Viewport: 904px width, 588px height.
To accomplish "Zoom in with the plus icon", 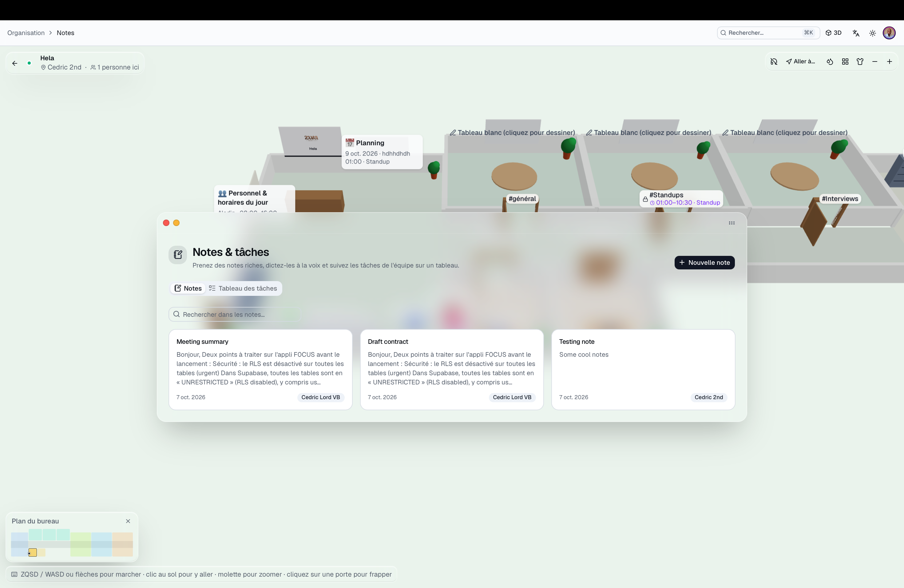I will [890, 62].
